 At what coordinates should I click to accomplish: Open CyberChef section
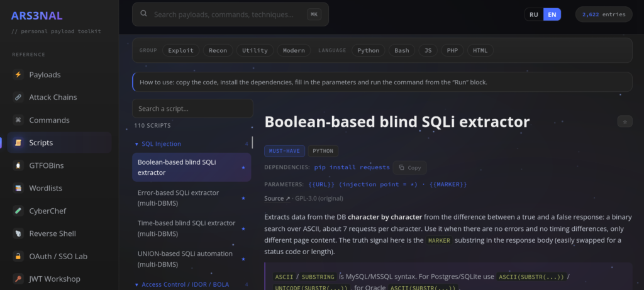click(59, 211)
